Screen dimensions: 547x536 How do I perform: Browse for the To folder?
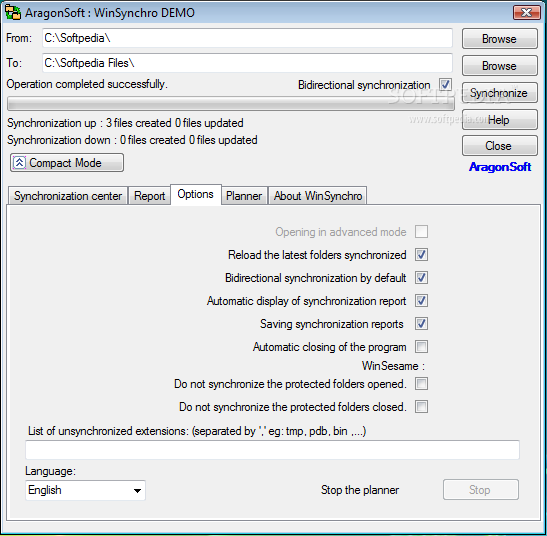[x=500, y=66]
